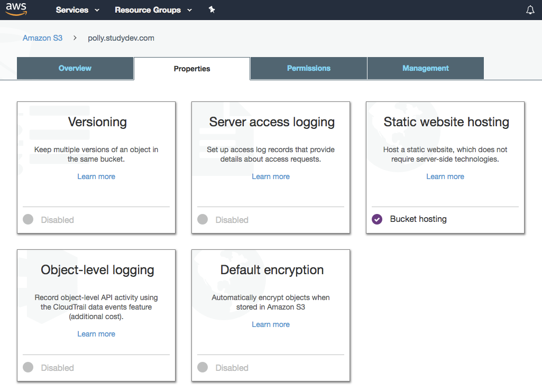Screen dimensions: 542x392
Task: Open Learn more under Object-level logging
Action: pos(96,334)
